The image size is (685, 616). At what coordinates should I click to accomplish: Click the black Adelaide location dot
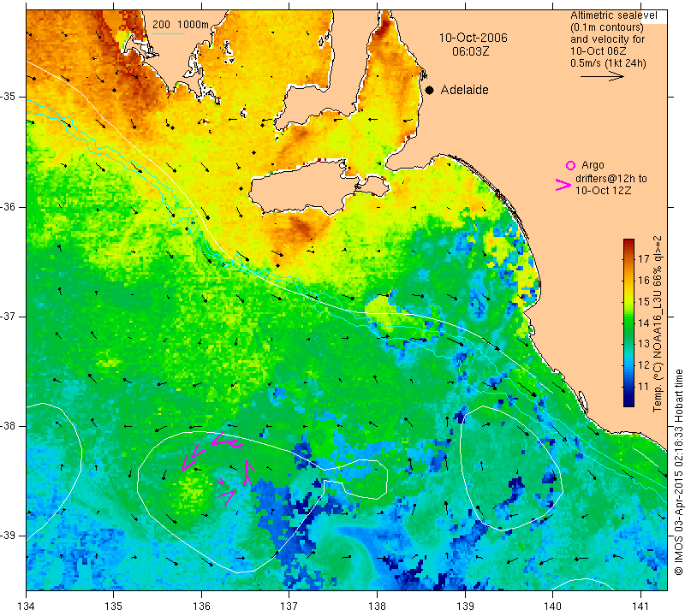click(430, 90)
